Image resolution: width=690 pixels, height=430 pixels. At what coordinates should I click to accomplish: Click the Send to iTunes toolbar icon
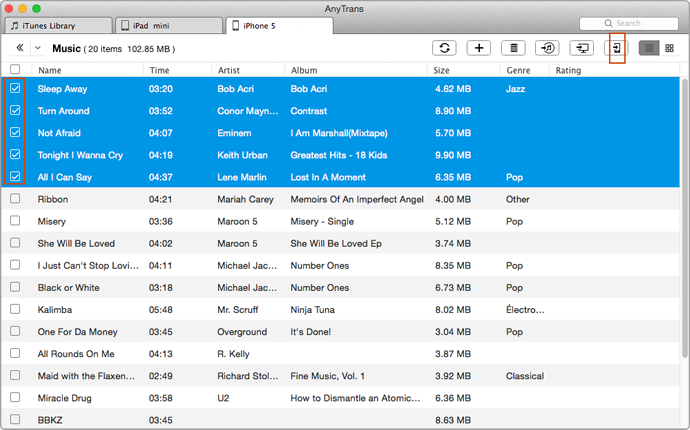547,48
